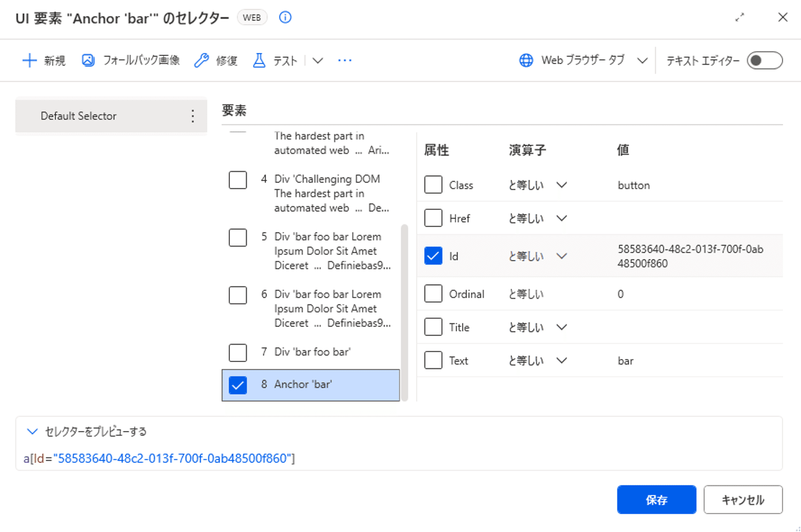Click the 修復 label in toolbar
This screenshot has height=532, width=801.
coord(227,61)
